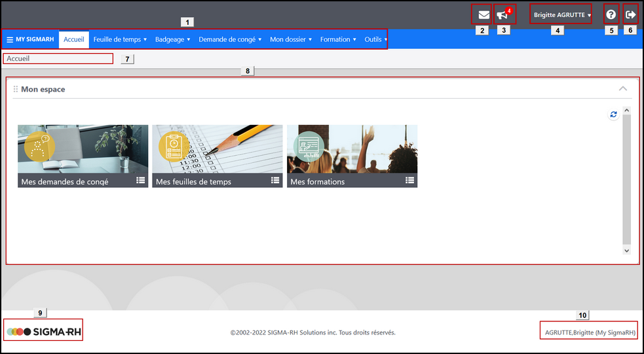This screenshot has height=354, width=644.
Task: Click the refresh icon in Mon espace
Action: pos(613,115)
